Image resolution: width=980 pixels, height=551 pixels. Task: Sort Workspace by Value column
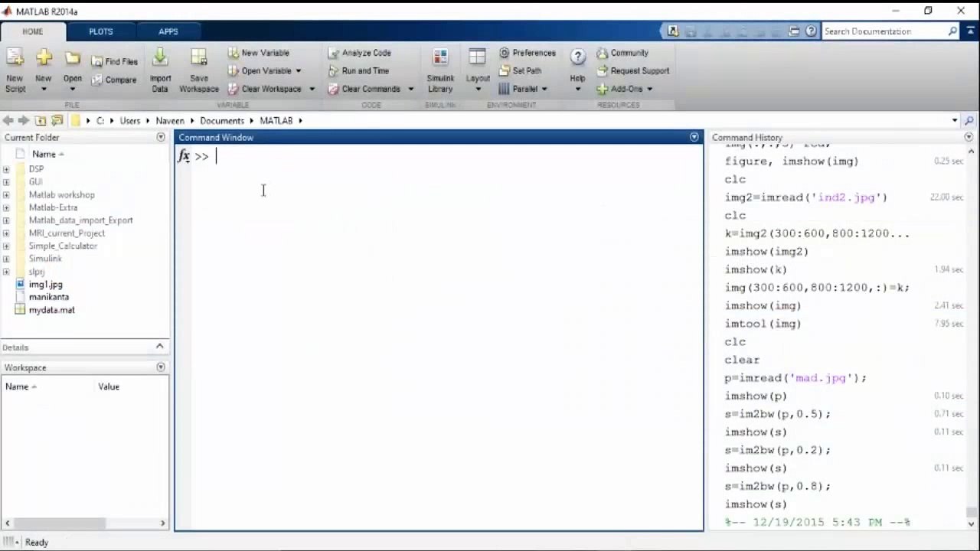coord(109,386)
